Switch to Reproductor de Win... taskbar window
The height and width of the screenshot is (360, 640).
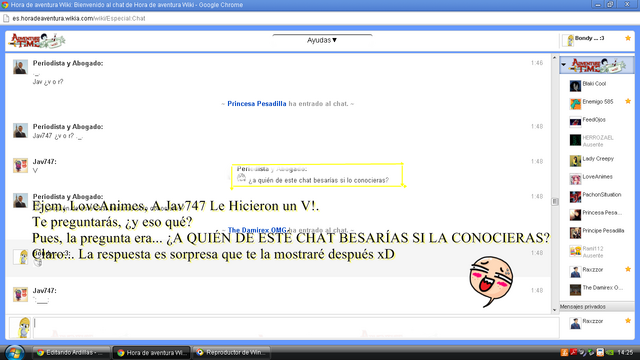pyautogui.click(x=232, y=353)
